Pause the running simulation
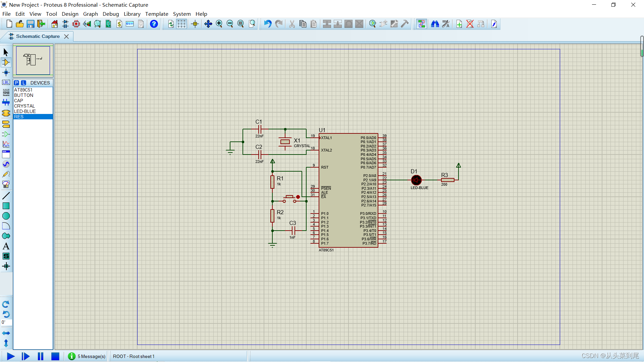 (41, 356)
